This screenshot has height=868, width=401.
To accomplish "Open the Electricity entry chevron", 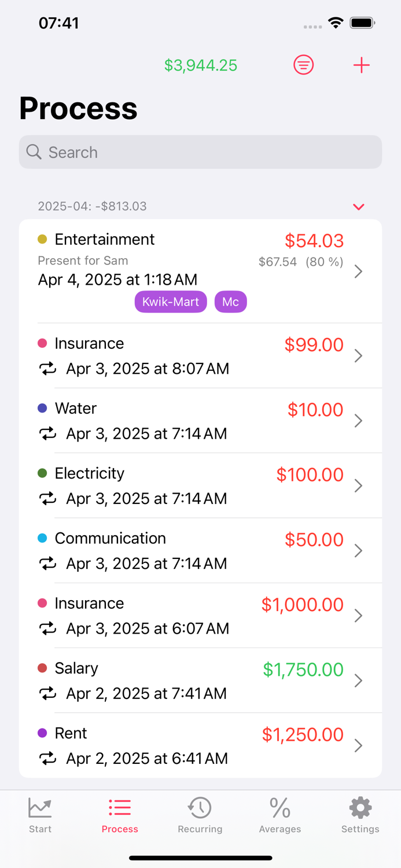I will [358, 486].
